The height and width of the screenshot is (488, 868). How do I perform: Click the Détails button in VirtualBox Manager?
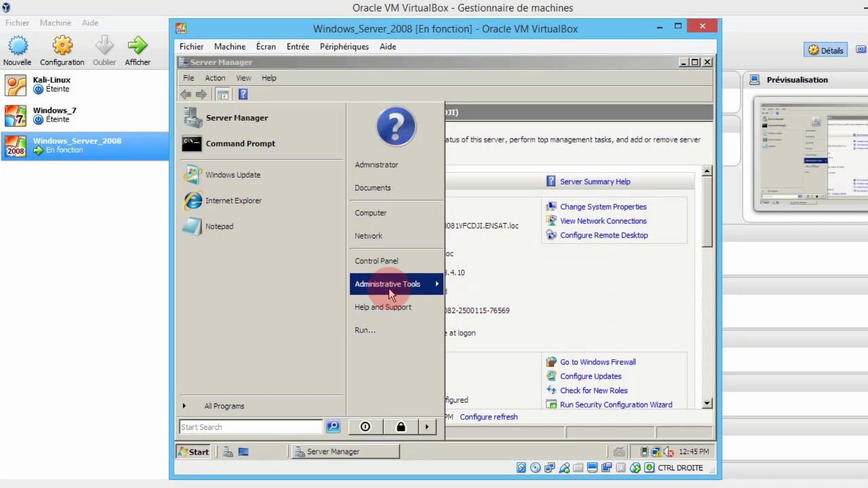coord(826,50)
